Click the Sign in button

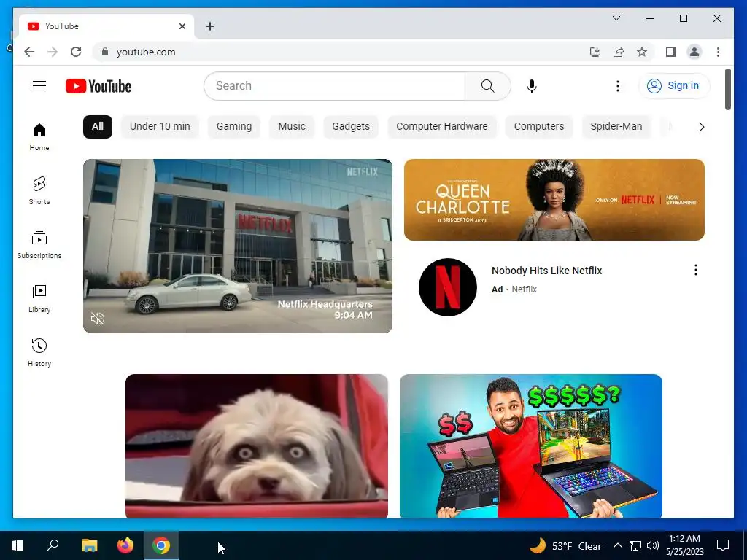pos(673,86)
